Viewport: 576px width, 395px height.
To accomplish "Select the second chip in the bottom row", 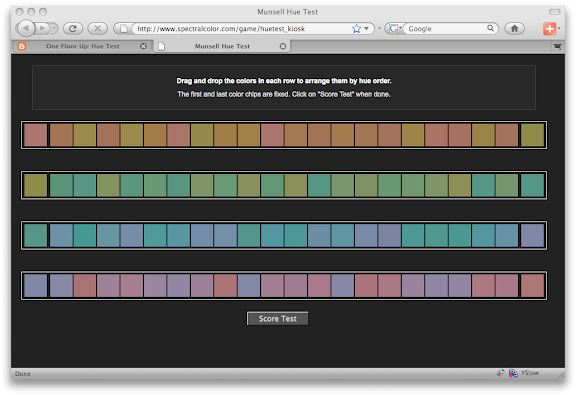I will tap(61, 286).
